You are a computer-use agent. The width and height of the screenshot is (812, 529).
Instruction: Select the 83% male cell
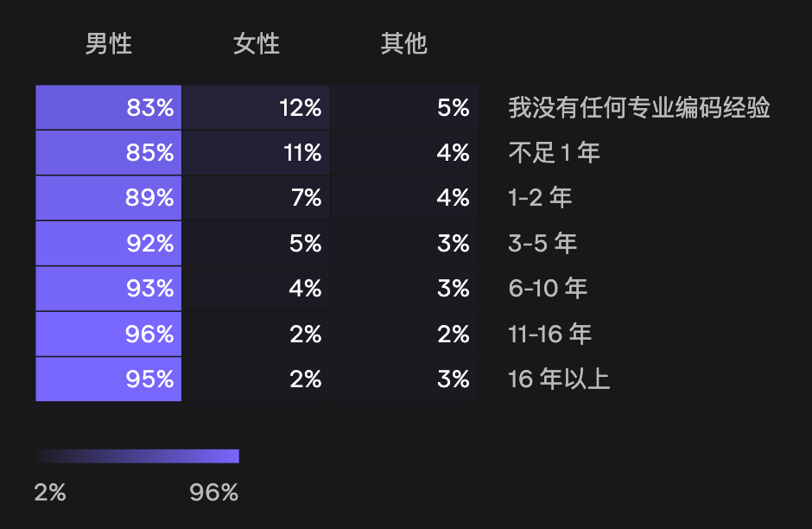pos(108,107)
